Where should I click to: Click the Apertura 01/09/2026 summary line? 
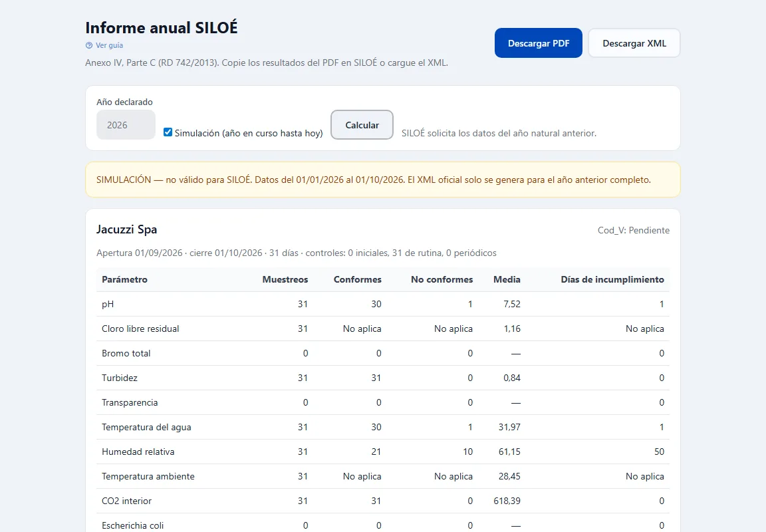pyautogui.click(x=296, y=253)
